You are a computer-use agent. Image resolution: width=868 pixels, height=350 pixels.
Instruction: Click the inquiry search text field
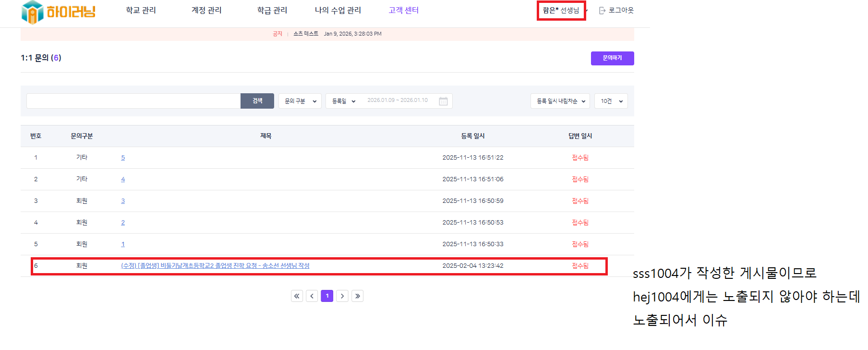point(133,101)
